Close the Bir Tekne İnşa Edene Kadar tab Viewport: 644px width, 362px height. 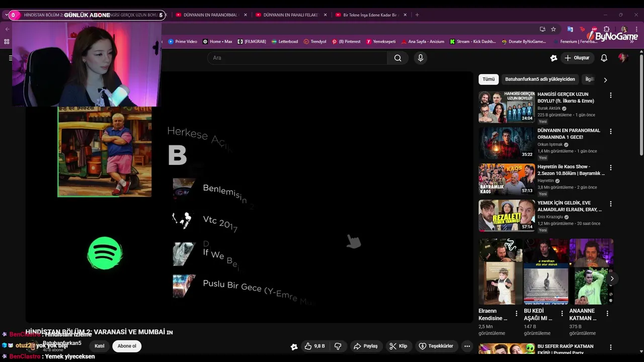click(x=405, y=15)
